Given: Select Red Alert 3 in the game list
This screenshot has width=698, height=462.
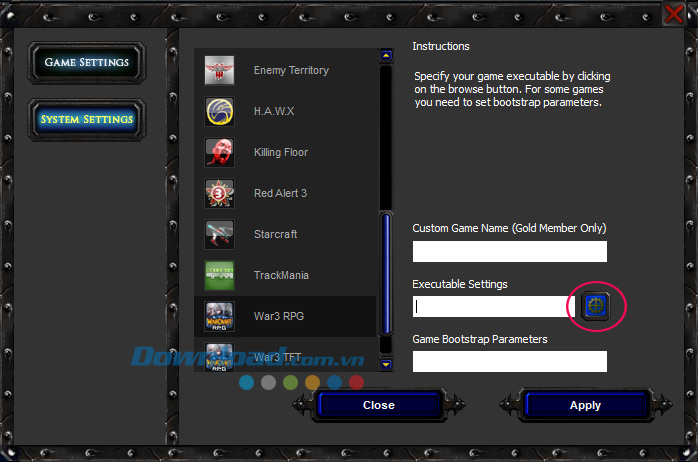Looking at the screenshot, I should pos(285,193).
